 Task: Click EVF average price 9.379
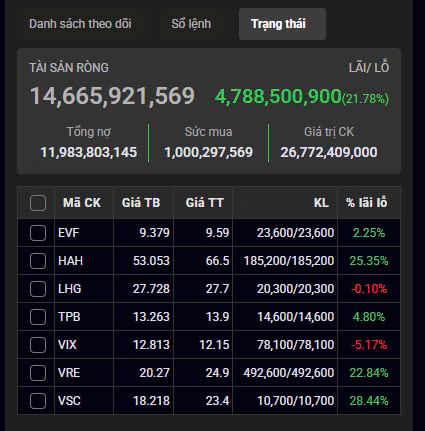point(154,233)
